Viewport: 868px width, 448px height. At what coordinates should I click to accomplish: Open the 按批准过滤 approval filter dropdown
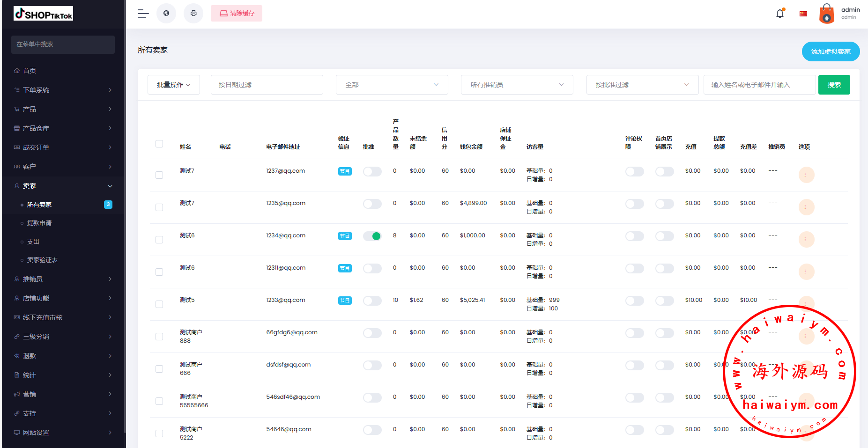[642, 85]
